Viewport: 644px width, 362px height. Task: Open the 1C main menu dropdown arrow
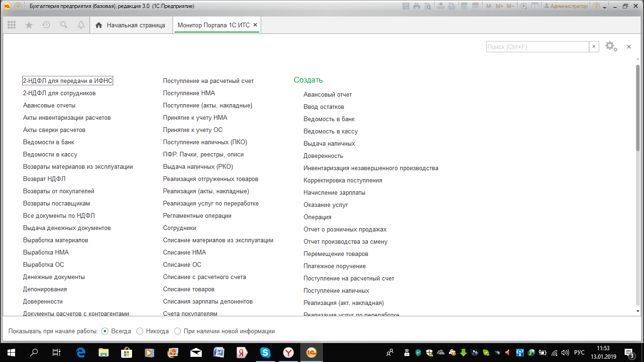point(18,6)
